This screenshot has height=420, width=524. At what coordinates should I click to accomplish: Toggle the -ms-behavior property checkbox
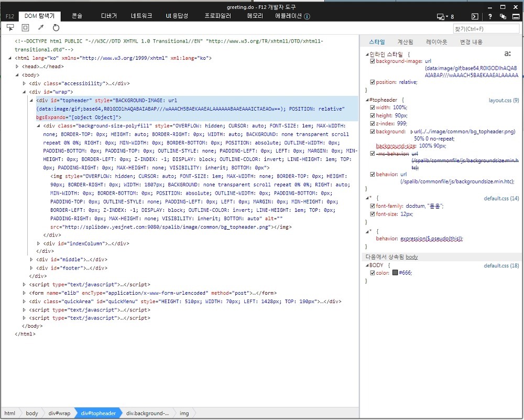(x=372, y=154)
